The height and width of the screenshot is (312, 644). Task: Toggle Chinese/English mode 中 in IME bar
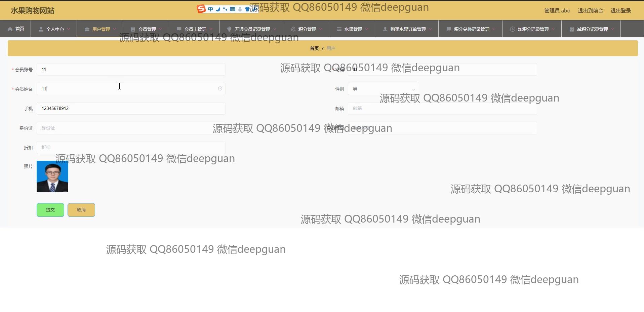pos(210,9)
